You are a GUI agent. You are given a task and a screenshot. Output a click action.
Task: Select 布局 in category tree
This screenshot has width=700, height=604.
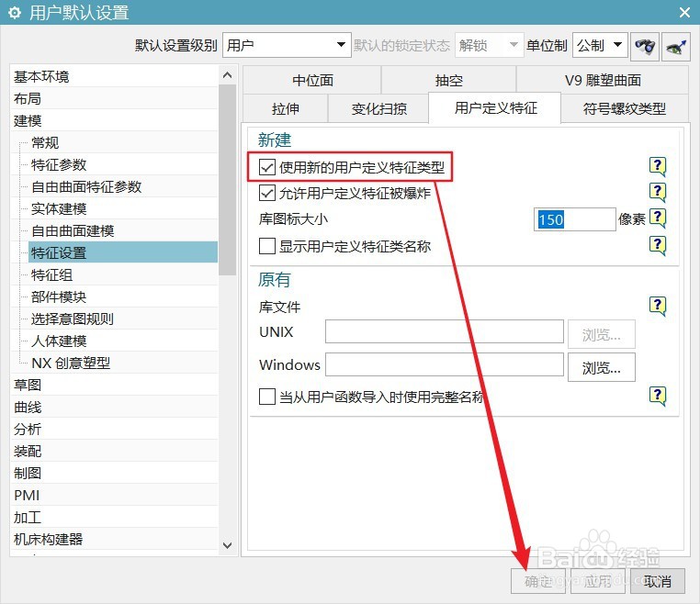point(114,98)
